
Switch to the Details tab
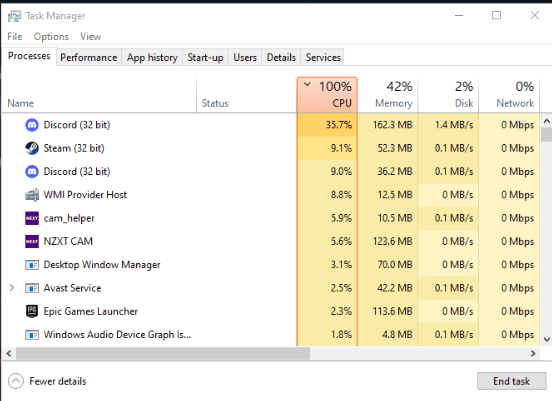[x=281, y=57]
